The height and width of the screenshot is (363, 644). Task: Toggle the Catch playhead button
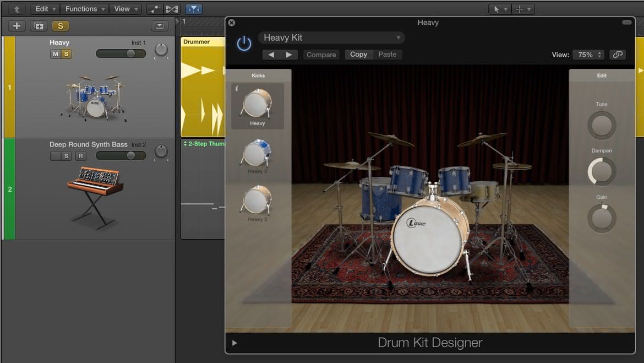pyautogui.click(x=193, y=9)
